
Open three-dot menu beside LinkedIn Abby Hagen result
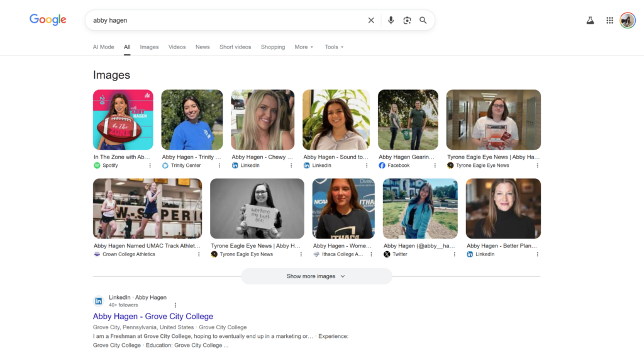(175, 305)
